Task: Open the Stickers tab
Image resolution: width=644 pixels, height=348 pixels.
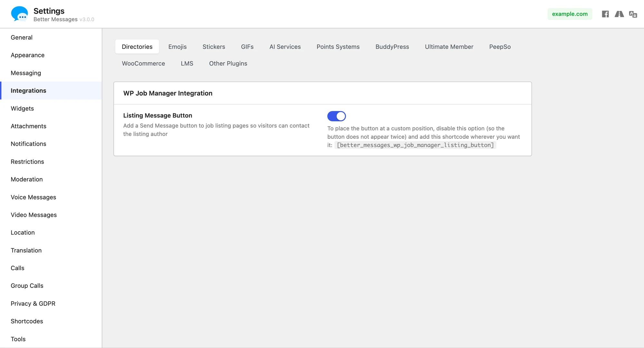Action: [214, 47]
